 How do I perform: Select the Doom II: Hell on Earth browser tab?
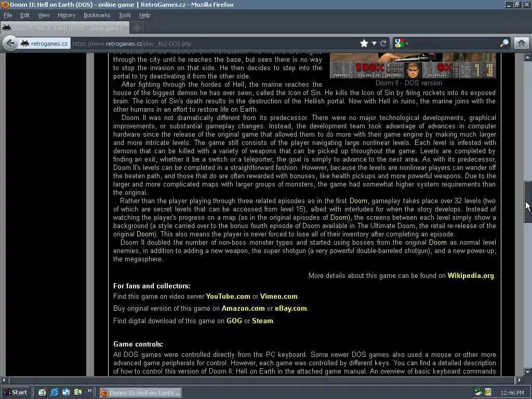(65, 28)
